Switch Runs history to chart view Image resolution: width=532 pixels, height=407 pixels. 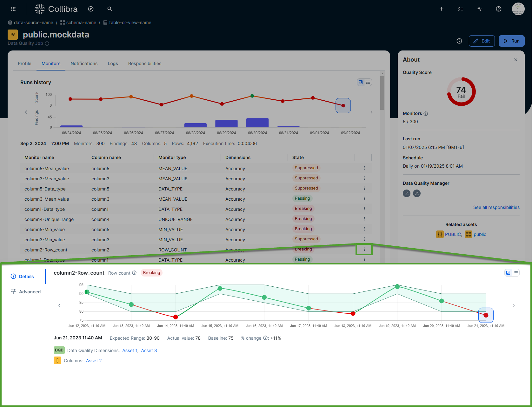pyautogui.click(x=361, y=82)
